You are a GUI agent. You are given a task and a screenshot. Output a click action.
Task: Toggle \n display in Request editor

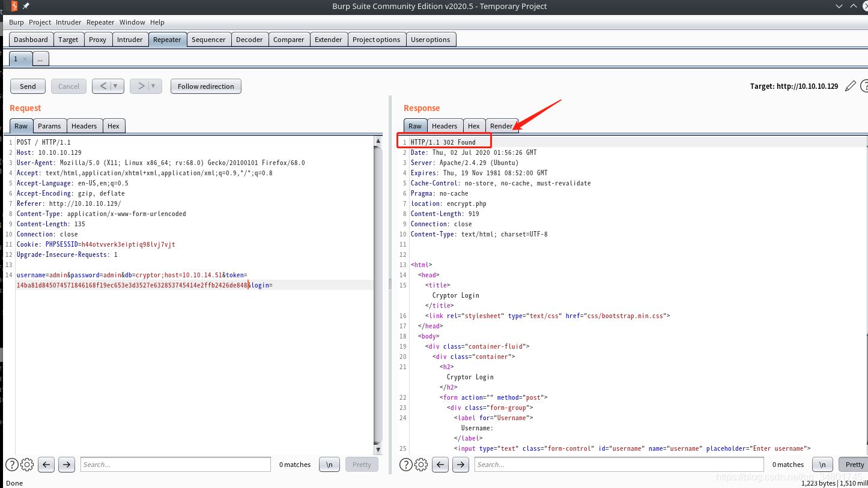[x=329, y=465]
